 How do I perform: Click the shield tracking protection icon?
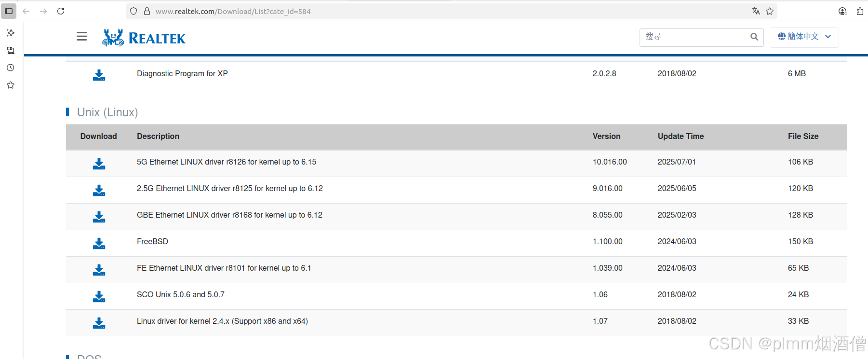pyautogui.click(x=134, y=11)
